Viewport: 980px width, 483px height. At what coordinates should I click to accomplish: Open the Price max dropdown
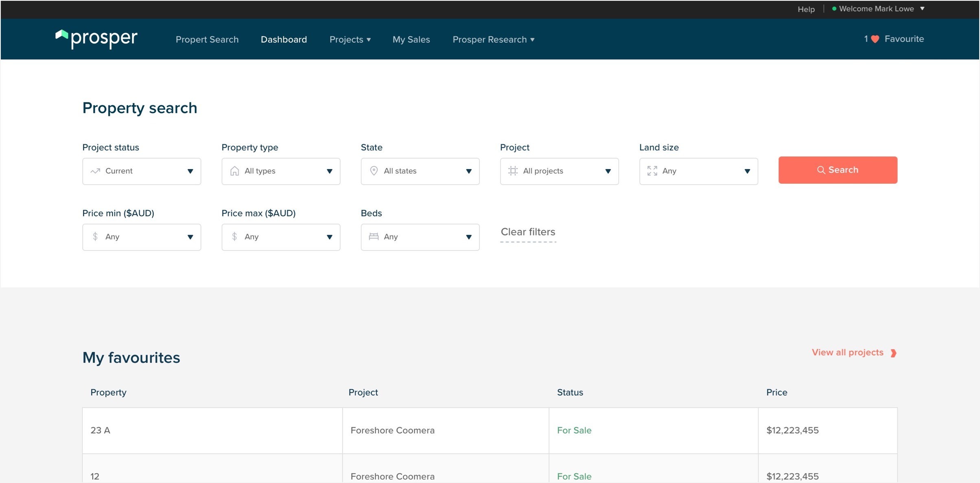pos(281,237)
